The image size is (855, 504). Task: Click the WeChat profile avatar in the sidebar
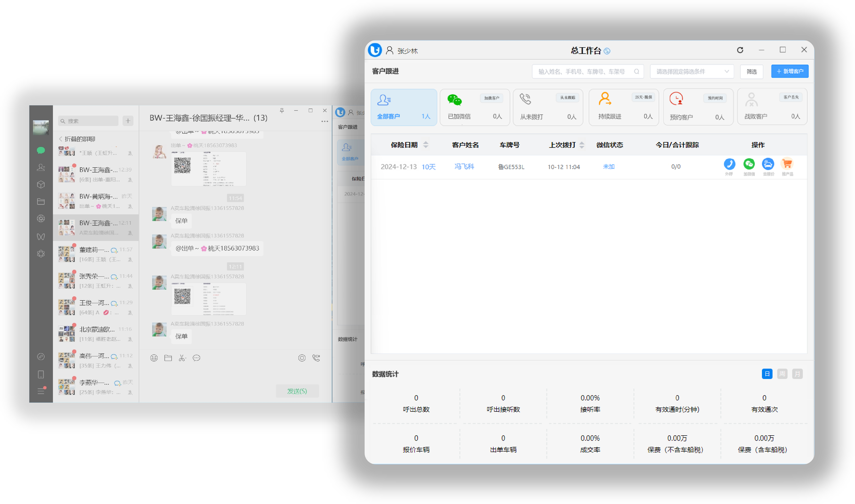41,128
